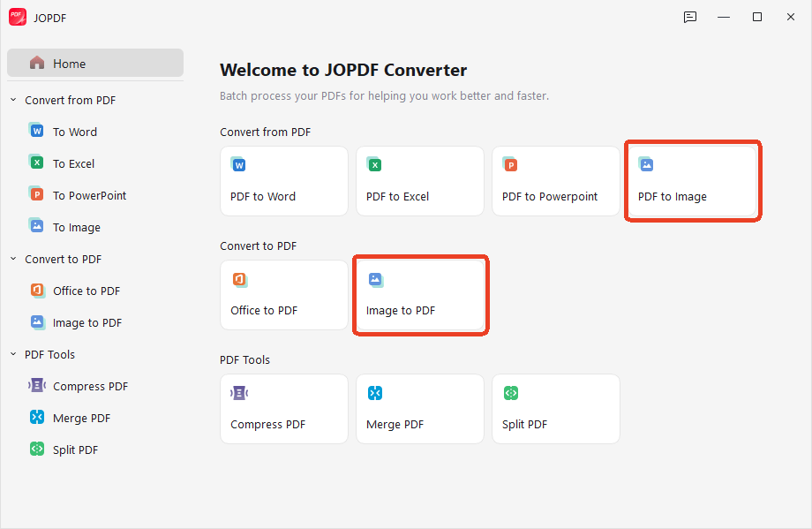Open the feedback message icon in title bar
Viewport: 812px width, 529px height.
690,17
